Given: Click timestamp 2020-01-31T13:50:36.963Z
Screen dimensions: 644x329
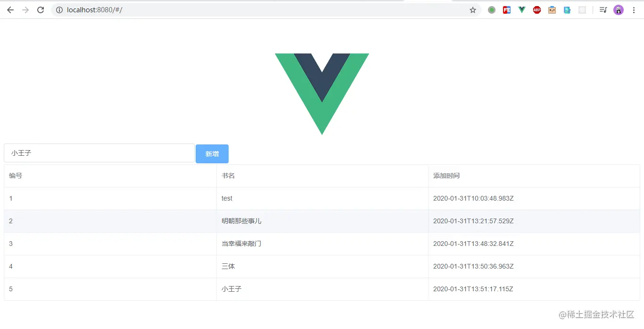Looking at the screenshot, I should (473, 266).
